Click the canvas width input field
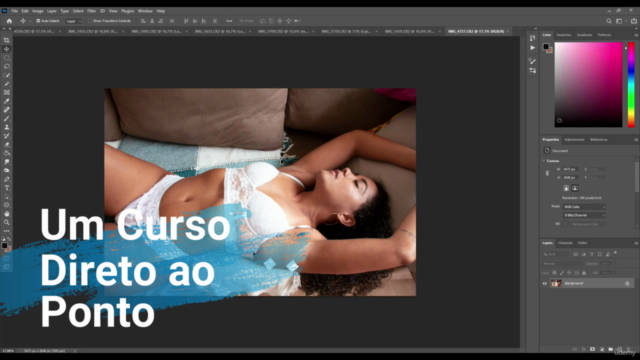The height and width of the screenshot is (360, 640). click(570, 169)
